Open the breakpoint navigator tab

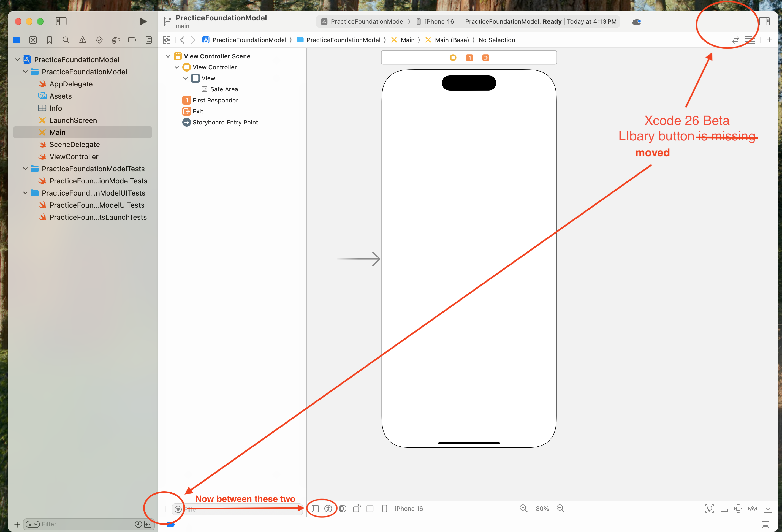click(x=132, y=40)
